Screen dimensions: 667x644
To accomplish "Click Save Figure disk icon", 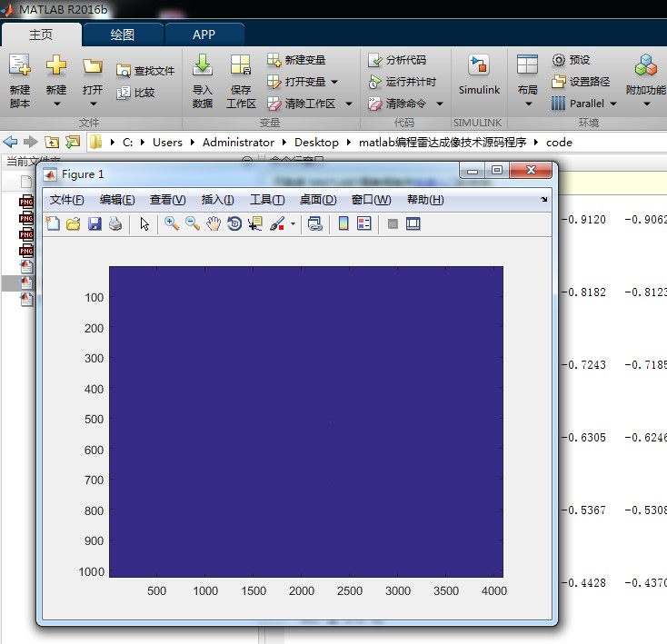I will tap(95, 223).
